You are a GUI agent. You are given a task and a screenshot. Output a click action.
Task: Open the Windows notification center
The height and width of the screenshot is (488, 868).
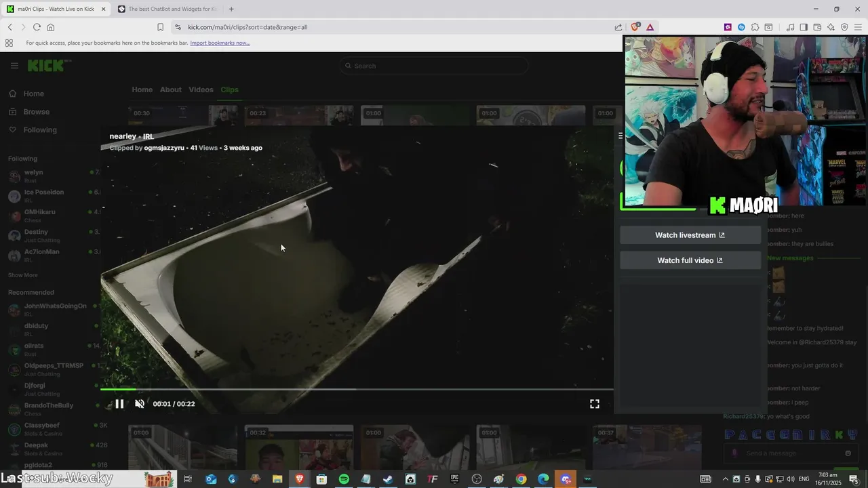853,479
